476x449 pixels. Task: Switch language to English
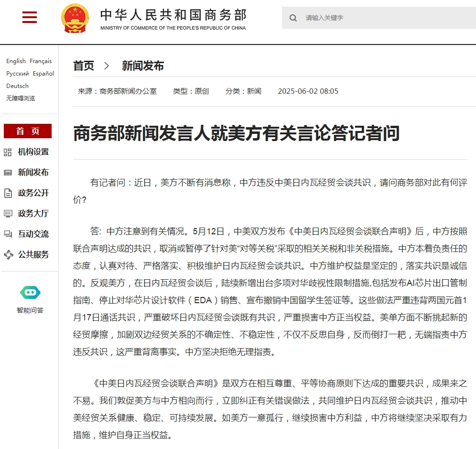click(16, 61)
